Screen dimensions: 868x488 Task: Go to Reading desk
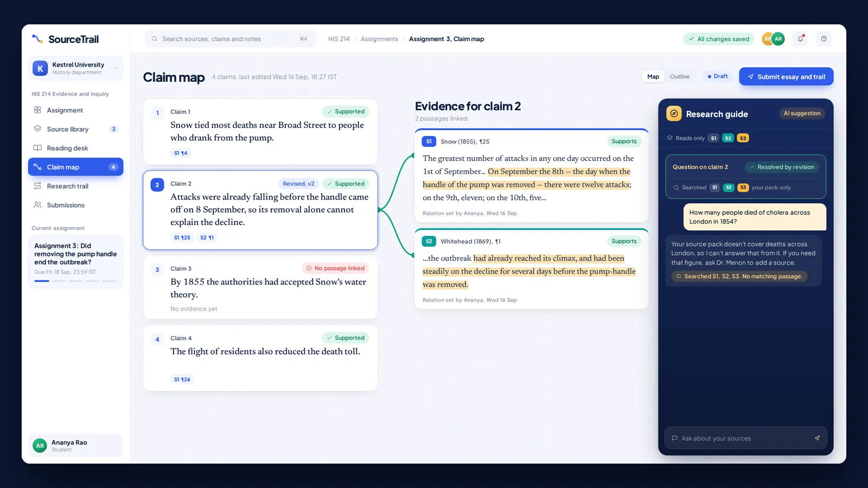pyautogui.click(x=75, y=148)
